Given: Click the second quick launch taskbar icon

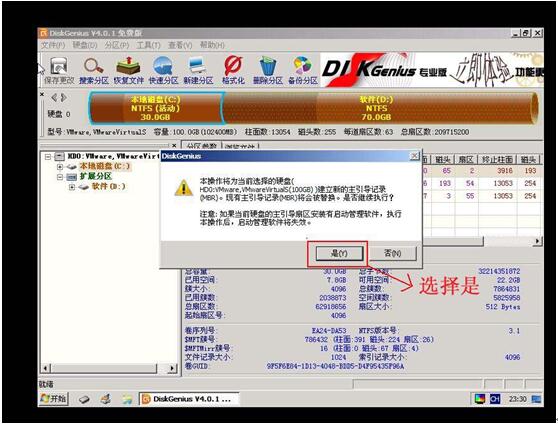Looking at the screenshot, I should (x=106, y=399).
